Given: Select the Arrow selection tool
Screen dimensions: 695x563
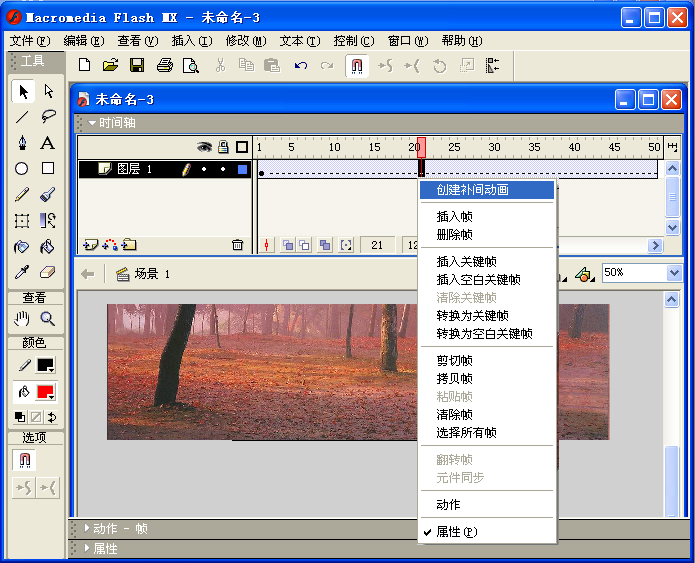Looking at the screenshot, I should 23,91.
